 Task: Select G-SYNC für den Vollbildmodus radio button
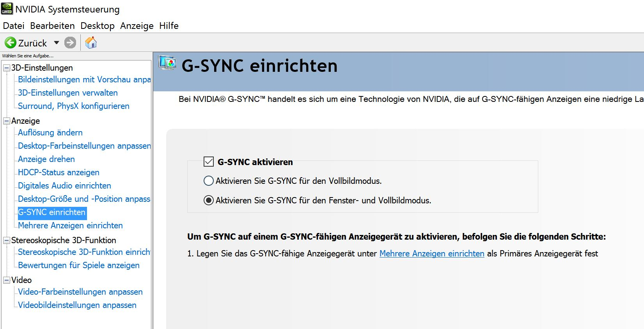tap(209, 181)
